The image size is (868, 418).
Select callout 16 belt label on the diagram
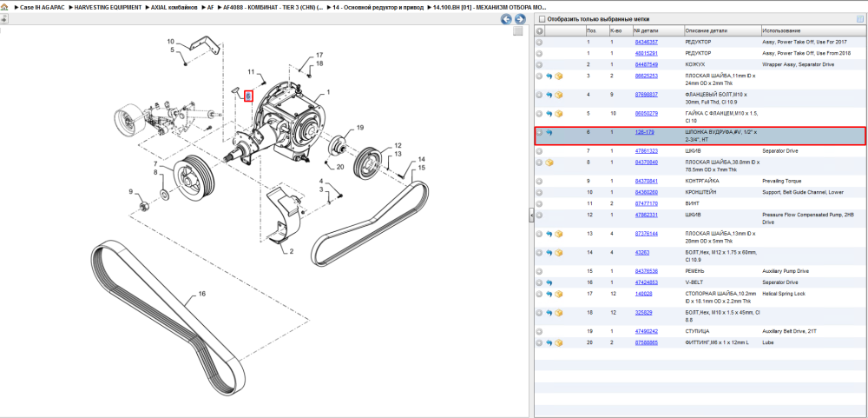(202, 294)
